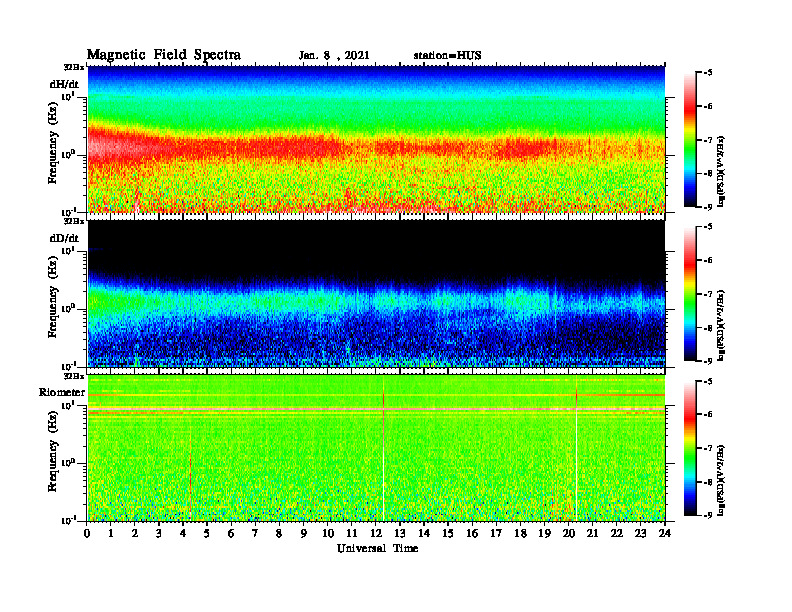Screen dimensions: 792x612
Task: Select the "Jan. 8 , 2021" date text
Action: [x=334, y=56]
